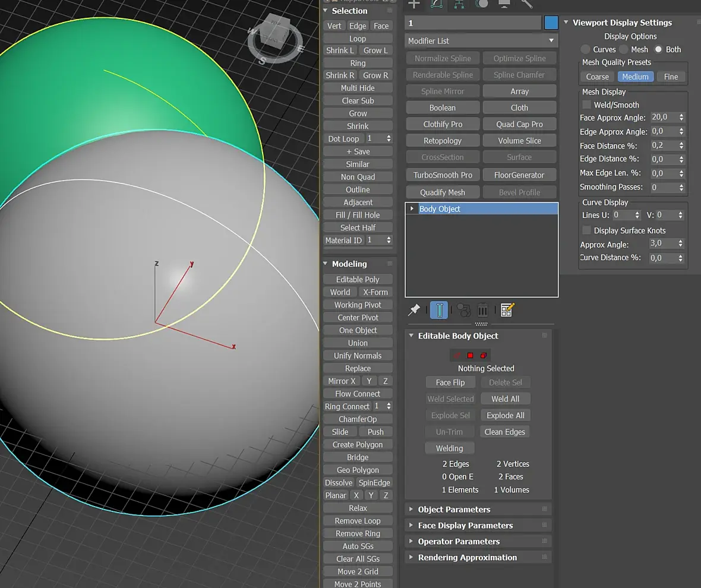This screenshot has height=588, width=701.
Task: Choose Coarse mesh quality preset
Action: (x=597, y=77)
